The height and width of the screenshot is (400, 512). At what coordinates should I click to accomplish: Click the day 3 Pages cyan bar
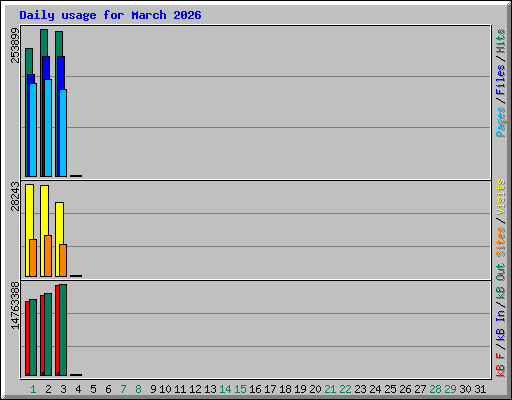tap(63, 133)
